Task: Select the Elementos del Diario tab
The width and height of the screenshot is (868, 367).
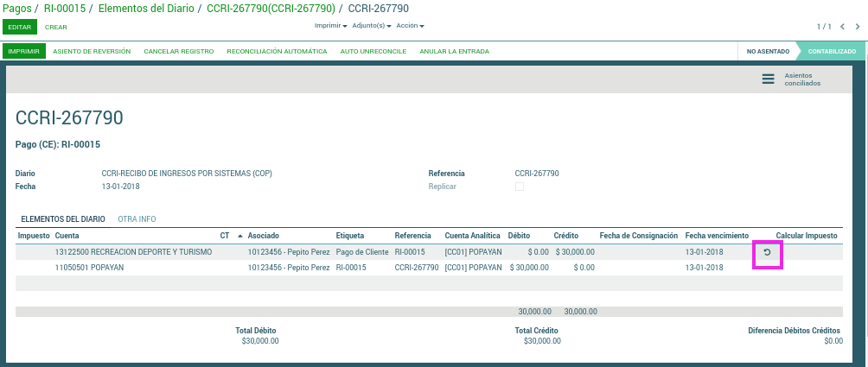Action: pyautogui.click(x=63, y=219)
